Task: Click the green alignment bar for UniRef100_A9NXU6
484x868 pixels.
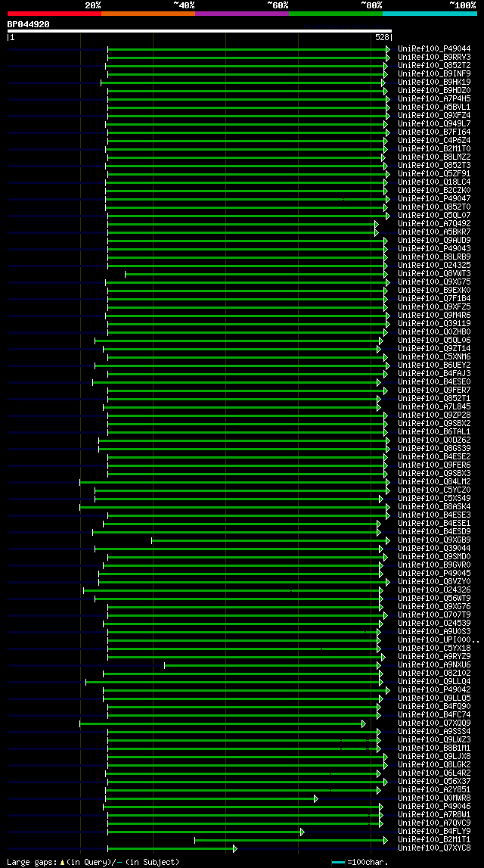Action: [x=271, y=665]
